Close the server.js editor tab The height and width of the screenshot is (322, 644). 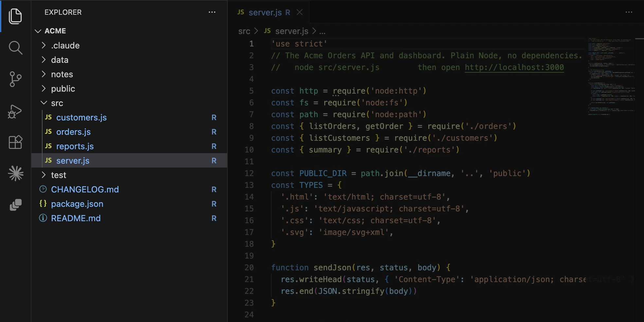coord(299,12)
